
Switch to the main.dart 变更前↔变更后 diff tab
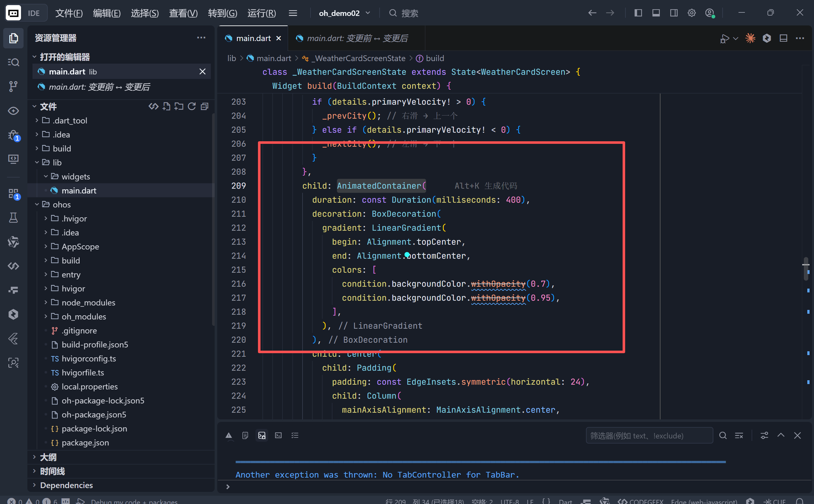(x=357, y=38)
